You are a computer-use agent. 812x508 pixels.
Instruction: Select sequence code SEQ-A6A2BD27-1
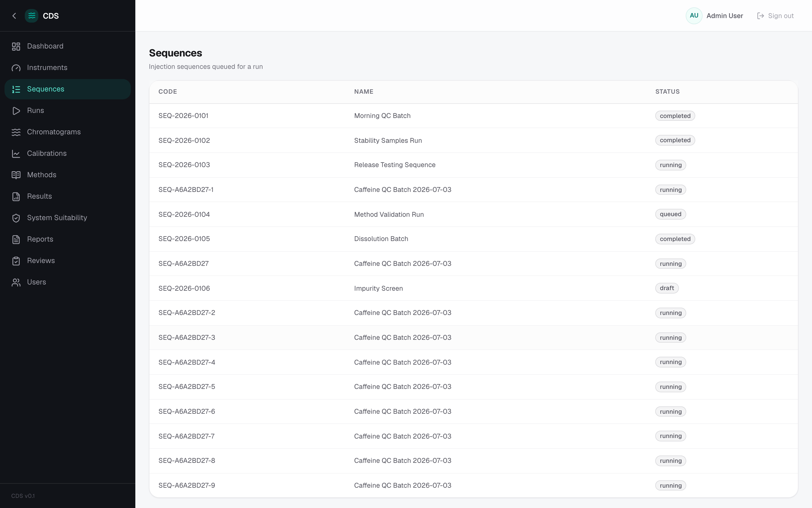(186, 190)
